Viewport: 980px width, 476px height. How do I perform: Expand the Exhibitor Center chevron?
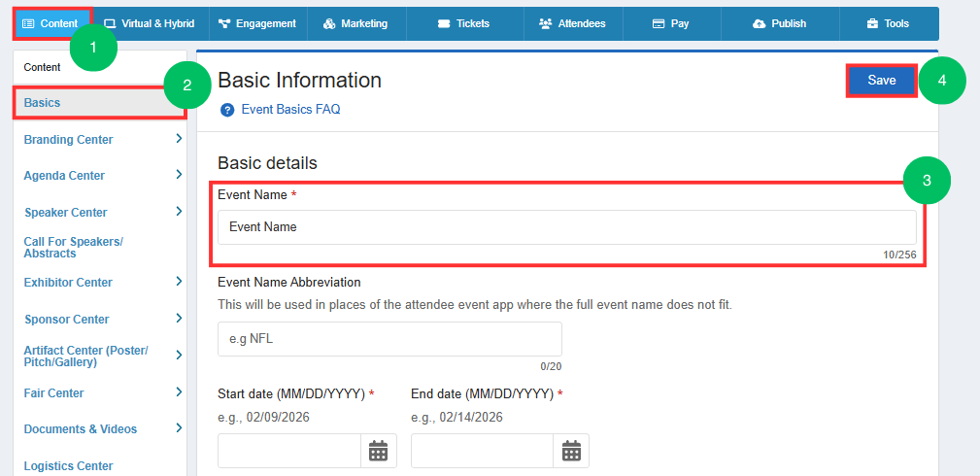coord(179,281)
